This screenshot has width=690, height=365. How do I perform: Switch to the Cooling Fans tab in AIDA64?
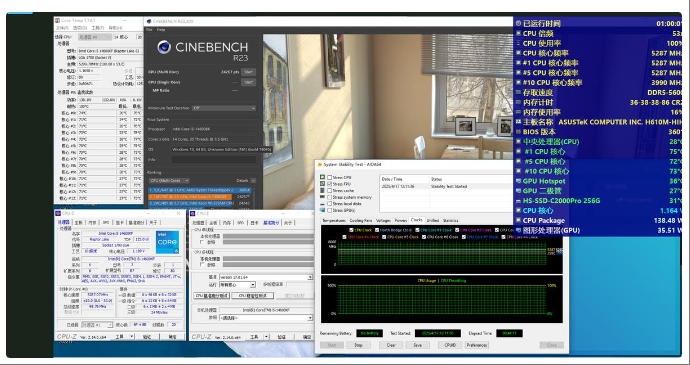[361, 221]
